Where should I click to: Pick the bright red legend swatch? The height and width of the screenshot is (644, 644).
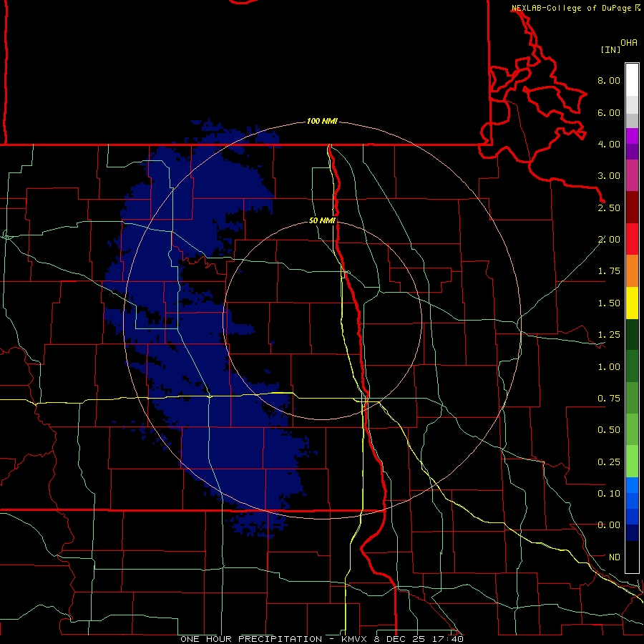tap(632, 239)
